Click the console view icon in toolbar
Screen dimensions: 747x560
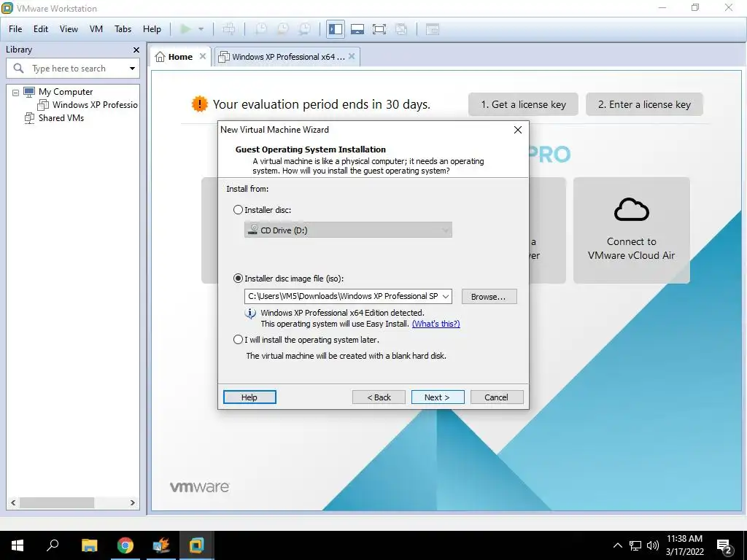[432, 29]
